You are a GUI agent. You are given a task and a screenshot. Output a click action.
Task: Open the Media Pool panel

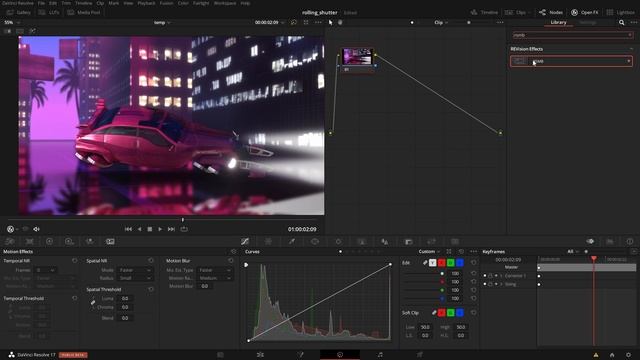[x=84, y=12]
